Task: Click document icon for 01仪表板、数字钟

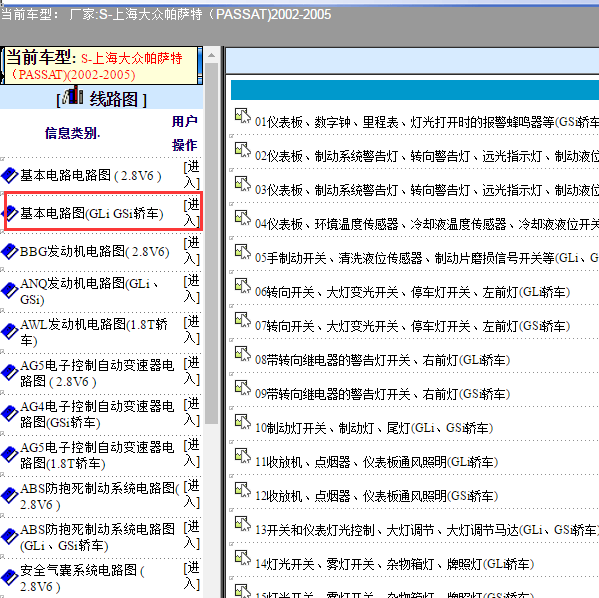Action: click(243, 116)
